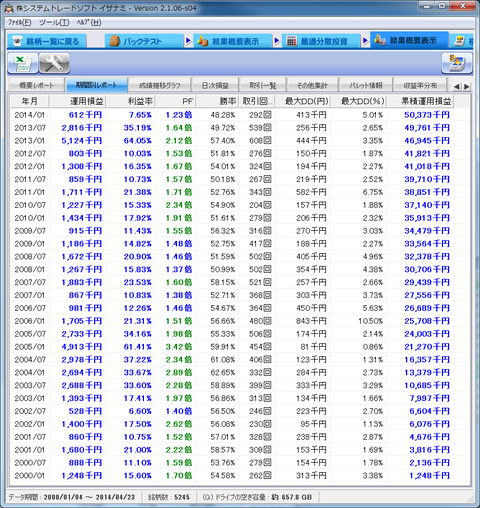
Task: Sort by the 運用損益 column header
Action: point(78,101)
